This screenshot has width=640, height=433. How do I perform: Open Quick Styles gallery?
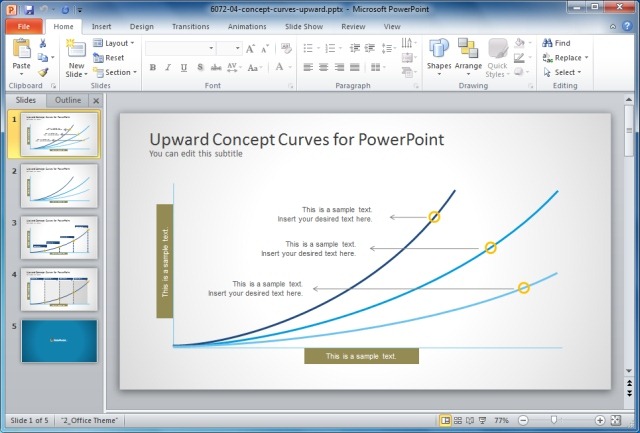coord(497,58)
